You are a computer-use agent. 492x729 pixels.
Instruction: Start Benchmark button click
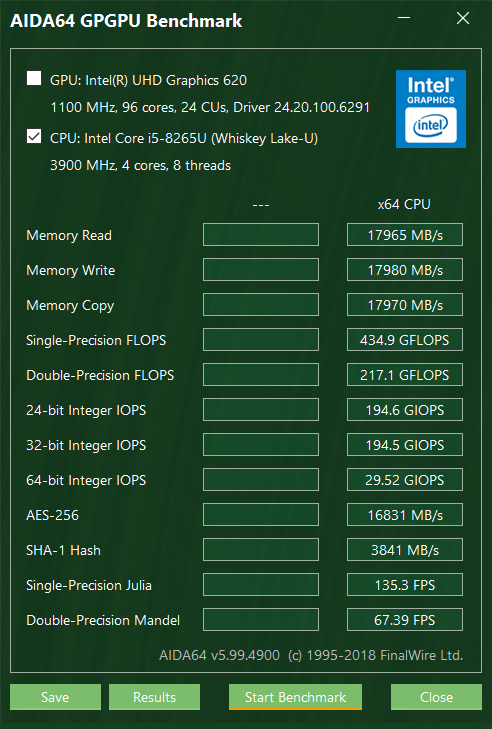click(295, 697)
